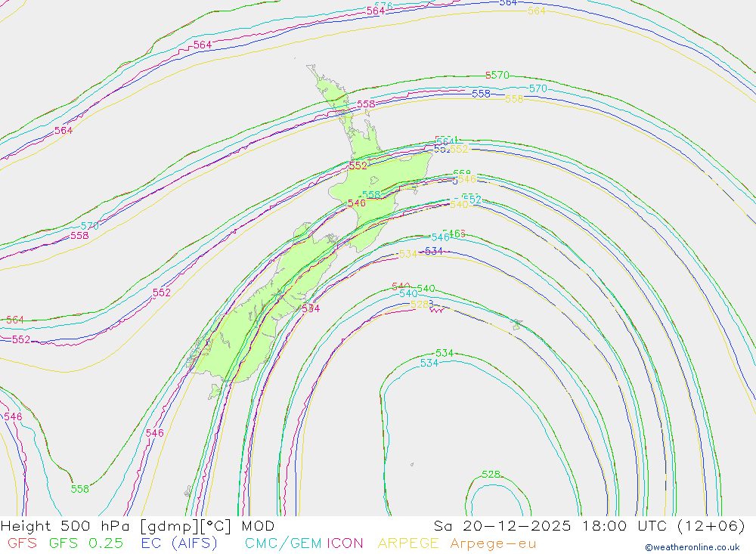Click the green 534 contour label
This screenshot has height=554, width=756.
coord(445,353)
